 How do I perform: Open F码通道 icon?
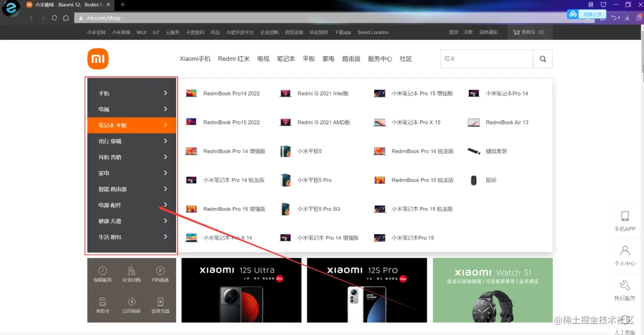161,275
